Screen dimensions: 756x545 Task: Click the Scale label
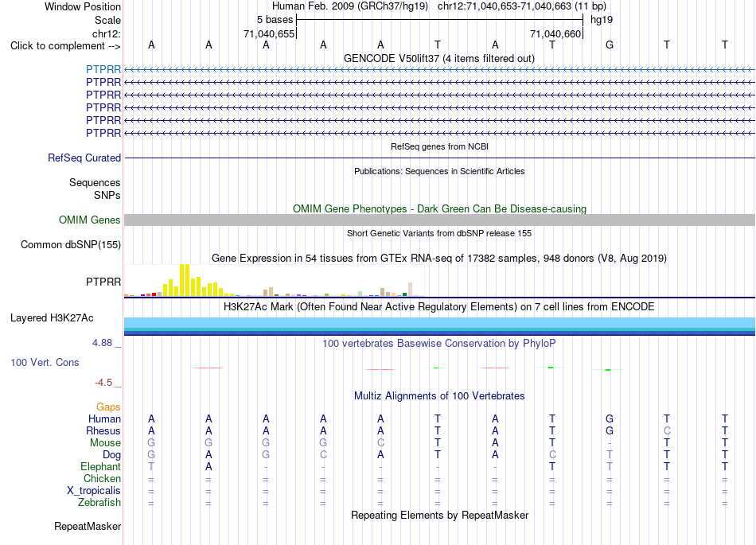107,20
